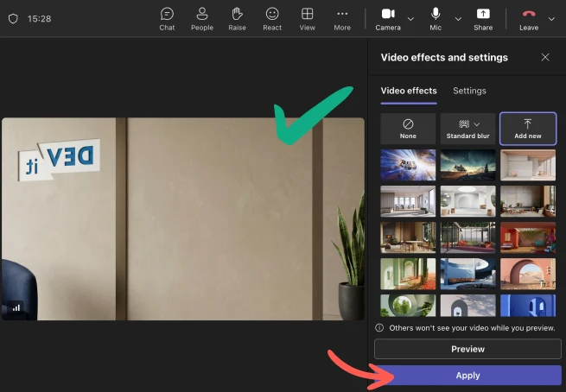
Task: Switch to the Settings tab
Action: point(469,91)
